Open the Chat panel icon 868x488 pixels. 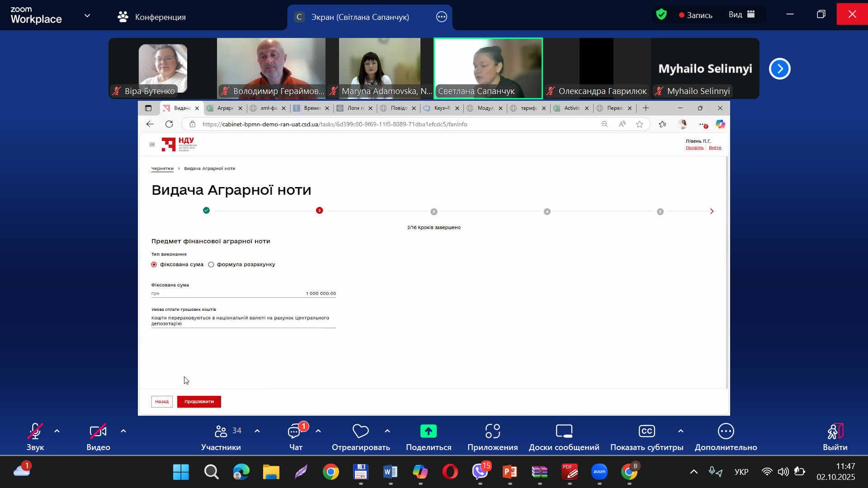point(295,432)
